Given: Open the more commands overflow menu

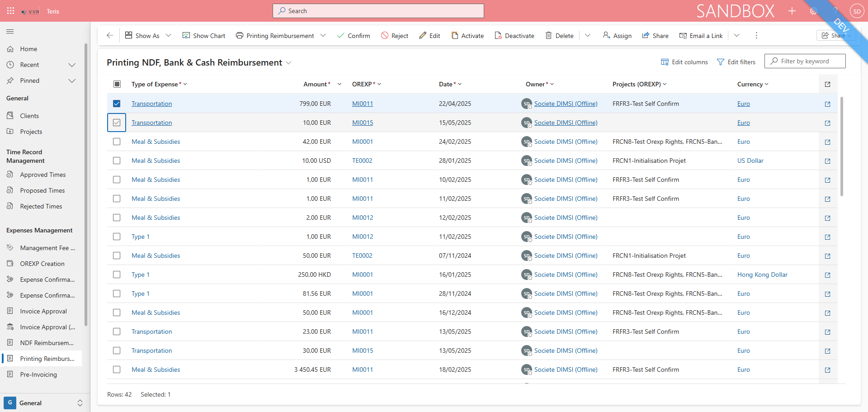Looking at the screenshot, I should [756, 35].
